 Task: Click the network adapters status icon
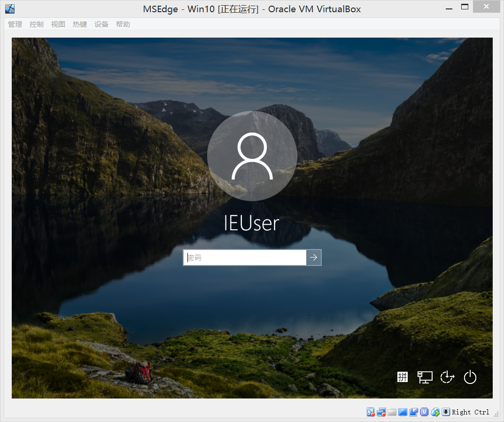pyautogui.click(x=381, y=412)
